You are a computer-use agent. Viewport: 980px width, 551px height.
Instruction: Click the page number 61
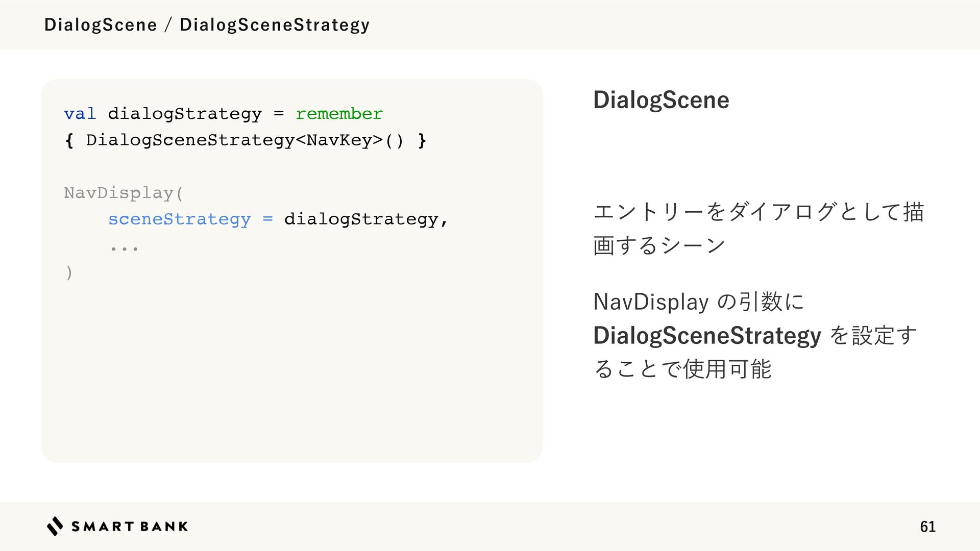click(927, 527)
